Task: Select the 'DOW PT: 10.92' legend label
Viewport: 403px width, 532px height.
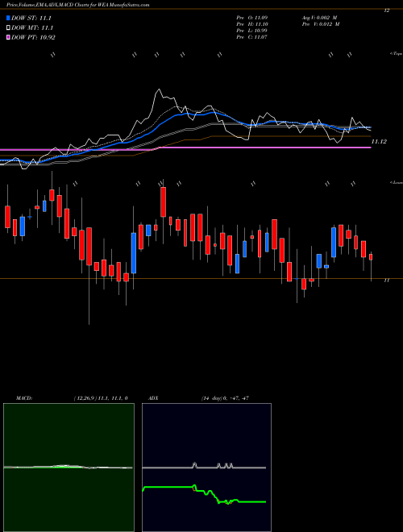Action: (33, 37)
